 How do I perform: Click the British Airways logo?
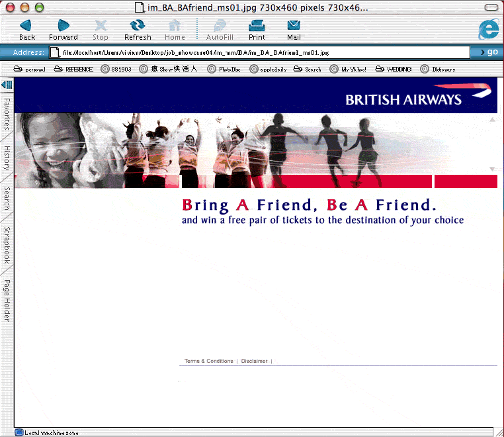point(418,95)
